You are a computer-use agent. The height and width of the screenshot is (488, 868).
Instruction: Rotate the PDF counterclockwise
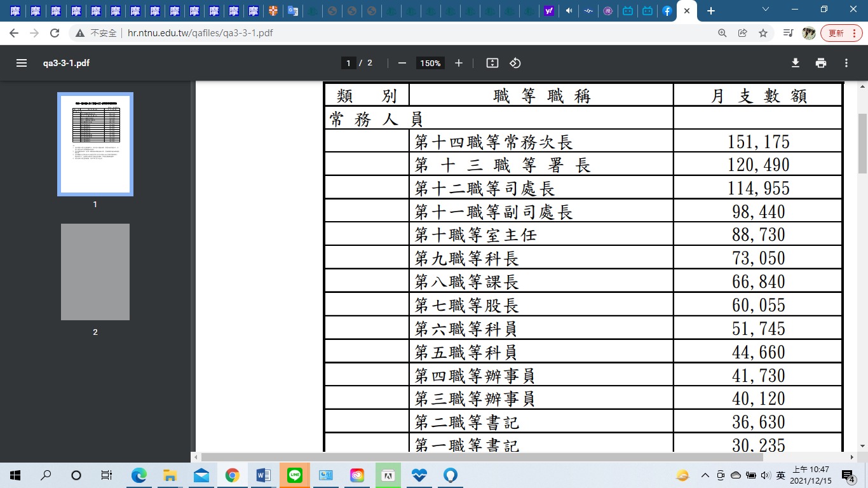515,63
